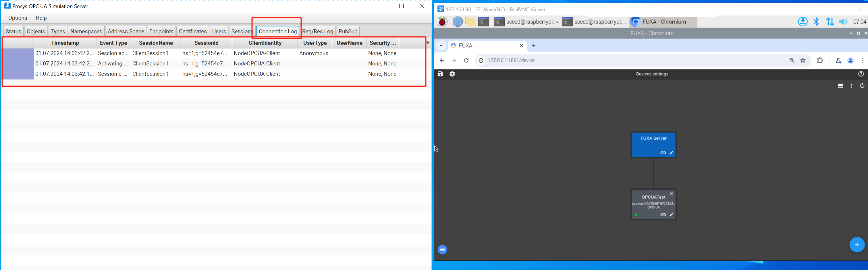Switch to the Objects tab
The height and width of the screenshot is (270, 868).
tap(36, 31)
